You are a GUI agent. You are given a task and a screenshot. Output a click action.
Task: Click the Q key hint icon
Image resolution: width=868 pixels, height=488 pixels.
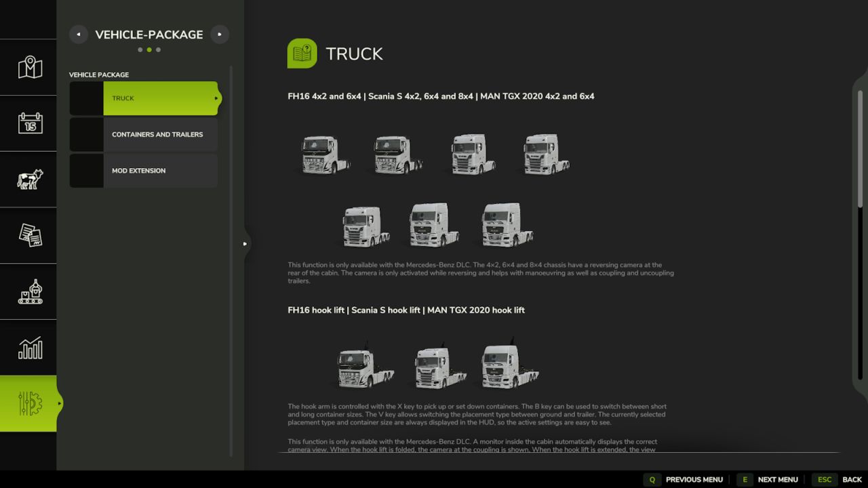(652, 480)
